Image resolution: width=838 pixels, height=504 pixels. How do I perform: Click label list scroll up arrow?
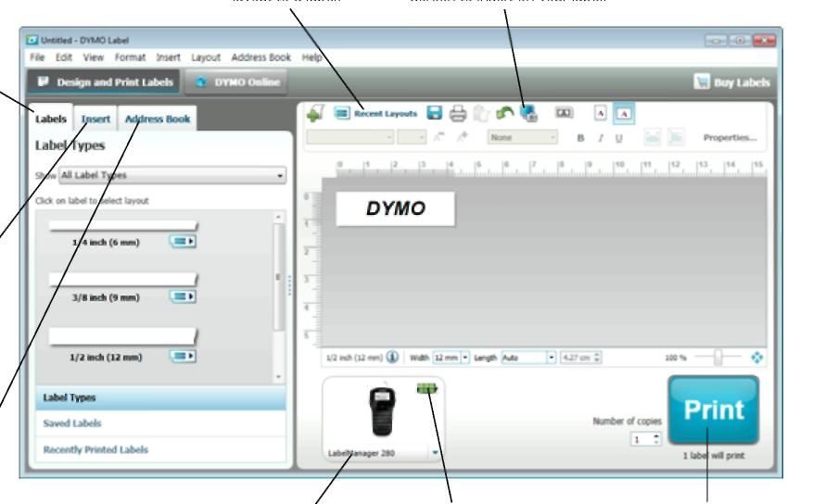coord(278,217)
